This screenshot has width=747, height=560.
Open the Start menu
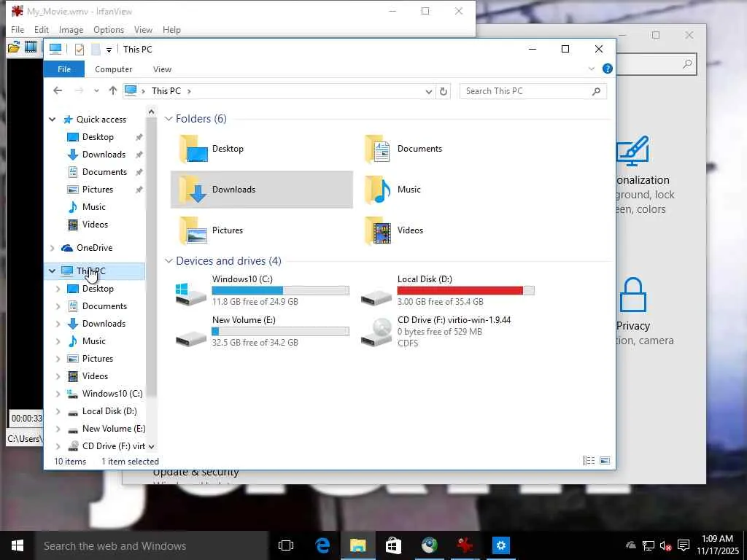(x=18, y=545)
